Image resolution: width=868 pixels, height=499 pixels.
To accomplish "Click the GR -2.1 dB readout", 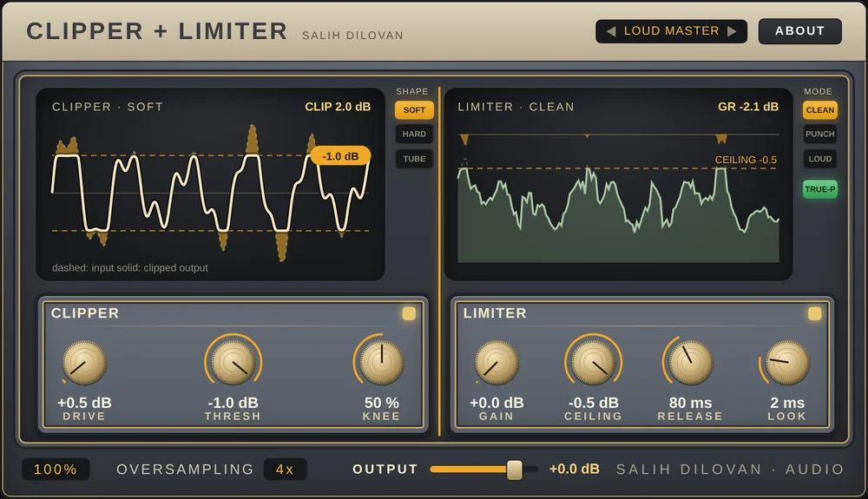I will point(748,107).
